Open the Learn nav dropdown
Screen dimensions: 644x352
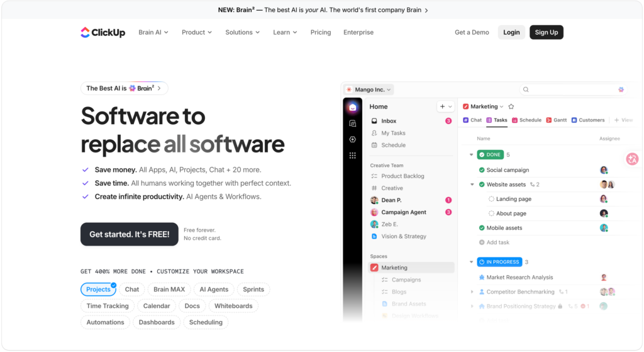point(285,32)
